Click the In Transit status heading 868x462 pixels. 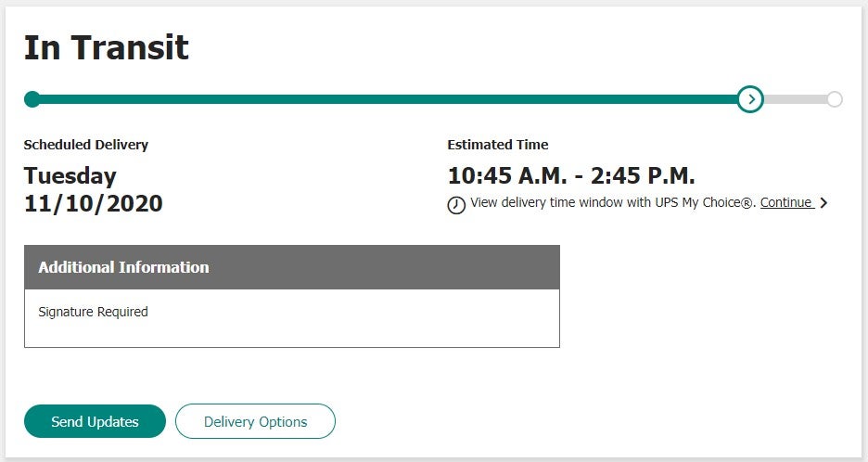106,47
